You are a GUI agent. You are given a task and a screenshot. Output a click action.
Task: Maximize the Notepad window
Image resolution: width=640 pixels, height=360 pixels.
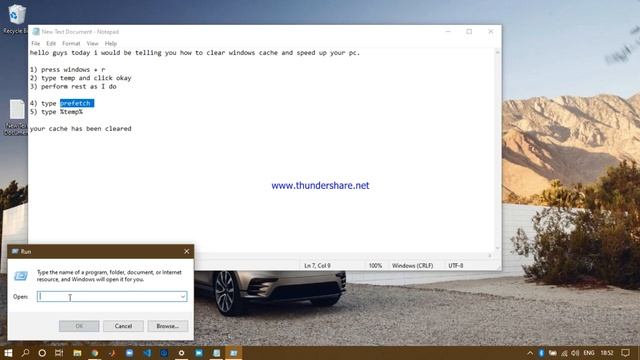469,31
